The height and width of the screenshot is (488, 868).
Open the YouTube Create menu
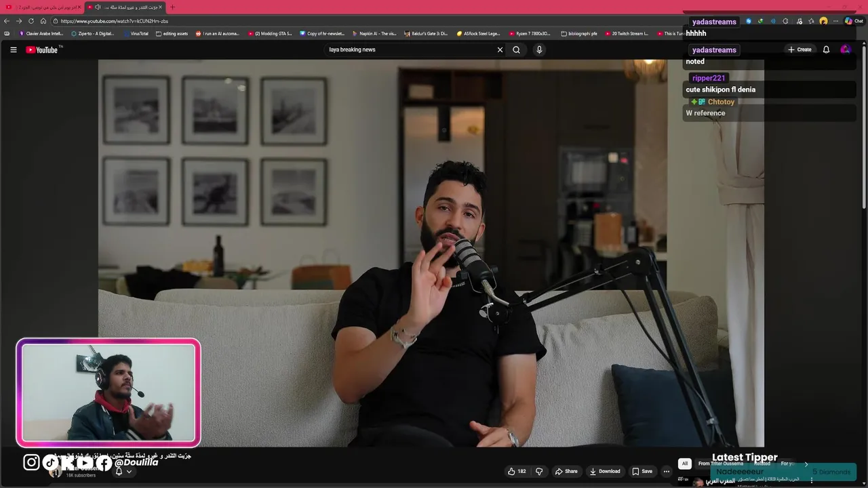[800, 49]
